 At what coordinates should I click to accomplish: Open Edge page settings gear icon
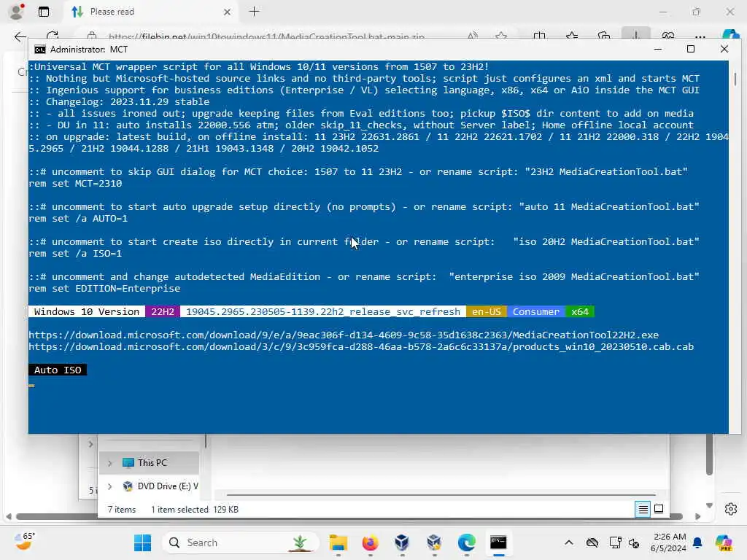(x=731, y=509)
